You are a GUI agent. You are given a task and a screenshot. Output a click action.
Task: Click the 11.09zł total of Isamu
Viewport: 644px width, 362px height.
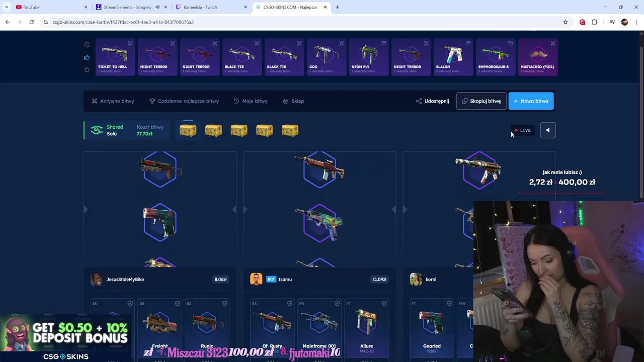(x=379, y=280)
